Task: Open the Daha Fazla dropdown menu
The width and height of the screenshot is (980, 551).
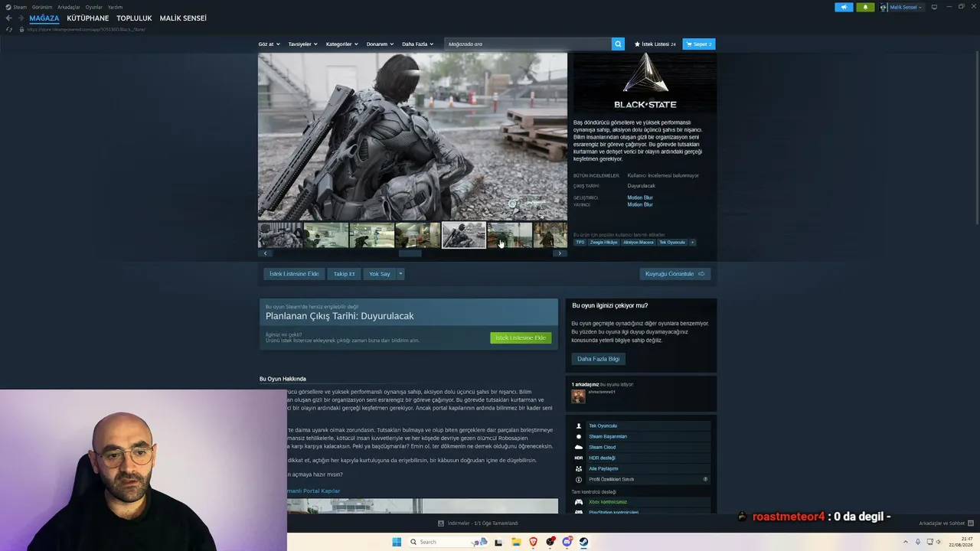Action: 418,44
